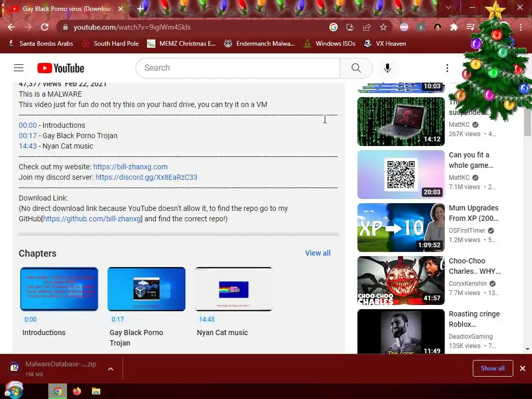Open the face avatar extension icon
Image resolution: width=532 pixels, height=399 pixels.
437,27
